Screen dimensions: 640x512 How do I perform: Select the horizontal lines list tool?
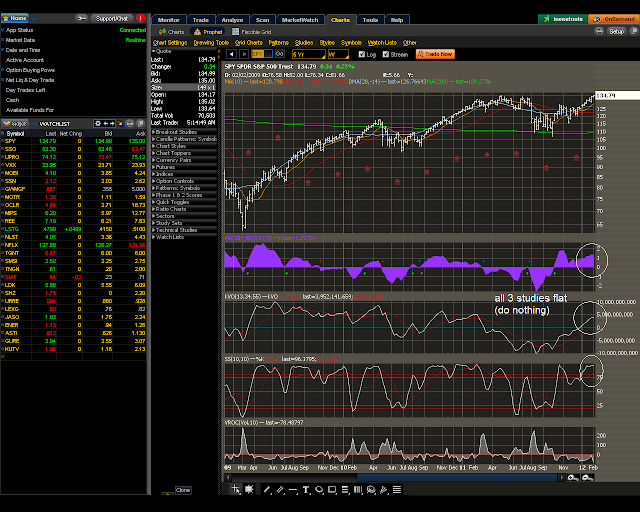pos(397,490)
